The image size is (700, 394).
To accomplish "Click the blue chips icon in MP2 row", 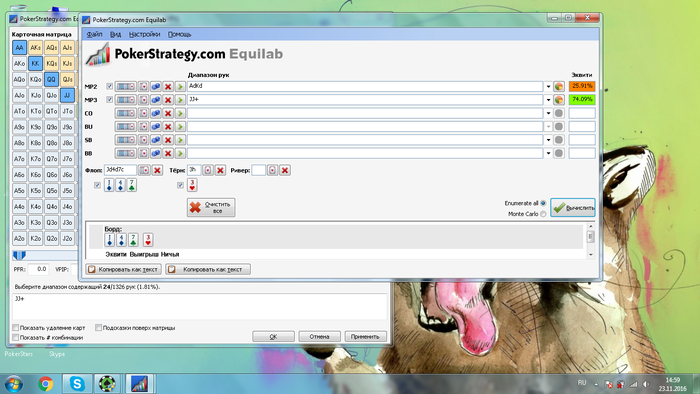I will tap(155, 87).
